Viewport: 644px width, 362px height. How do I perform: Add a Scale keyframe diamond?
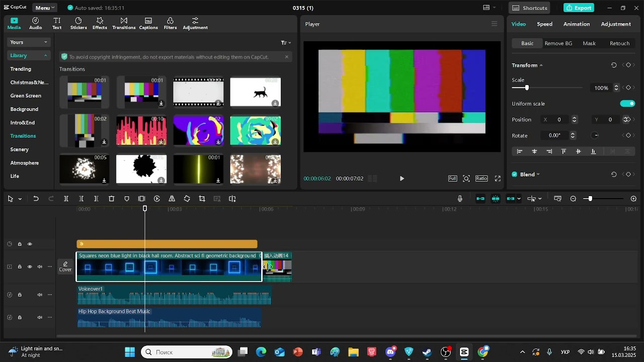[x=628, y=88]
